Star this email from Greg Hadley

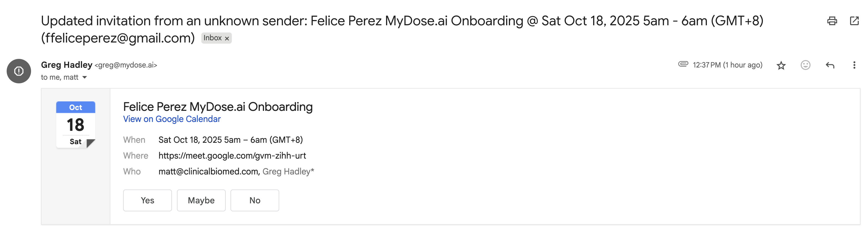click(781, 65)
